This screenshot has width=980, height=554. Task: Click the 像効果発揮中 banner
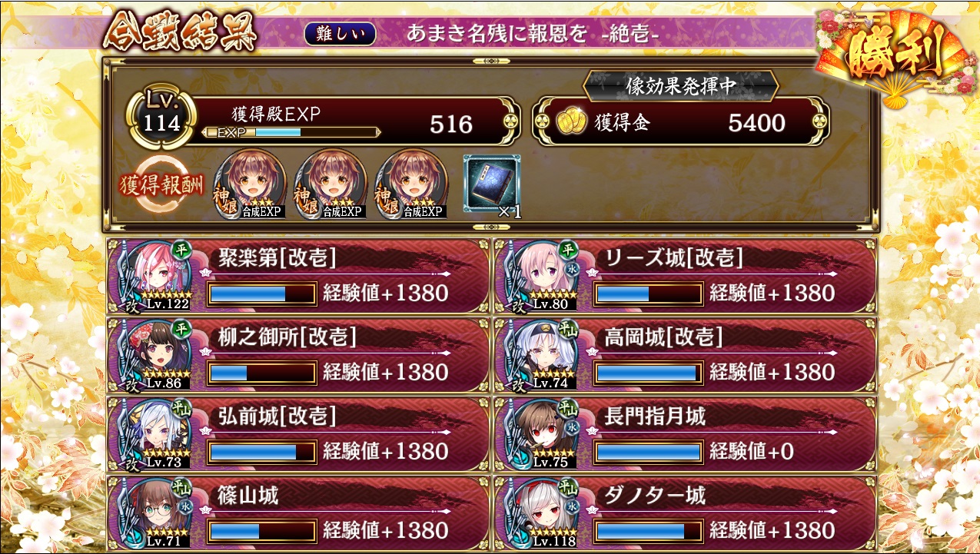click(x=681, y=86)
